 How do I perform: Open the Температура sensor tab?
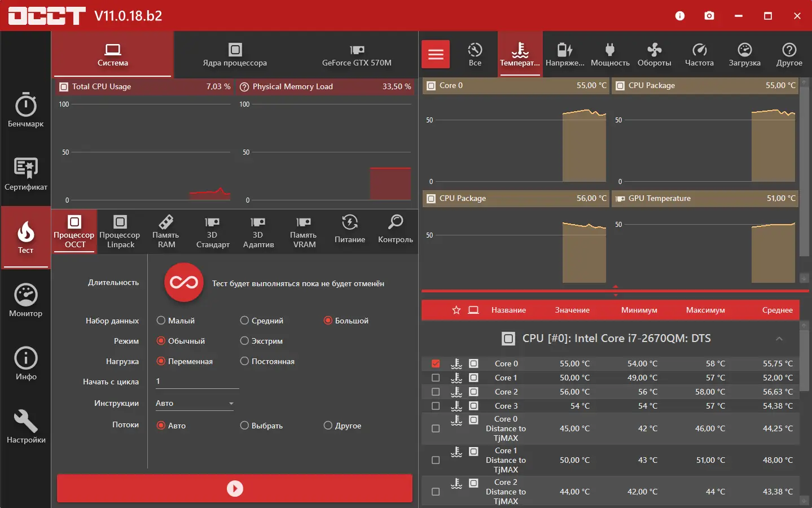tap(520, 54)
